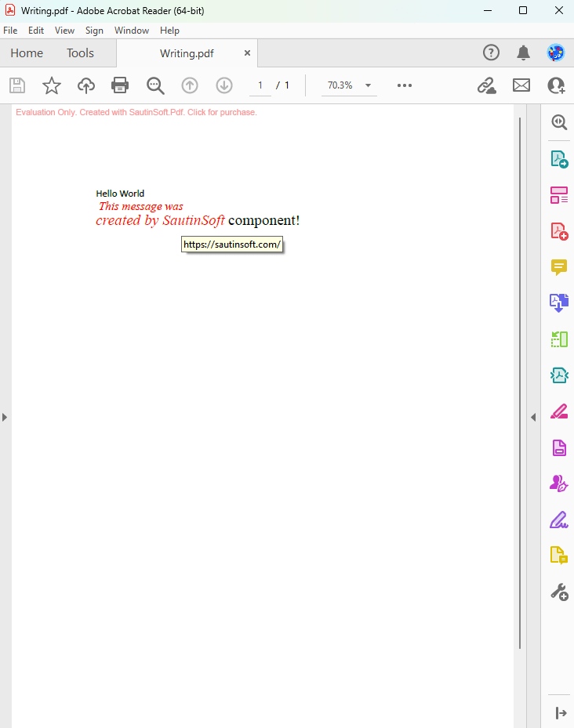Viewport: 574px width, 728px height.
Task: Select the Writing.pdf document tab
Action: (x=187, y=53)
